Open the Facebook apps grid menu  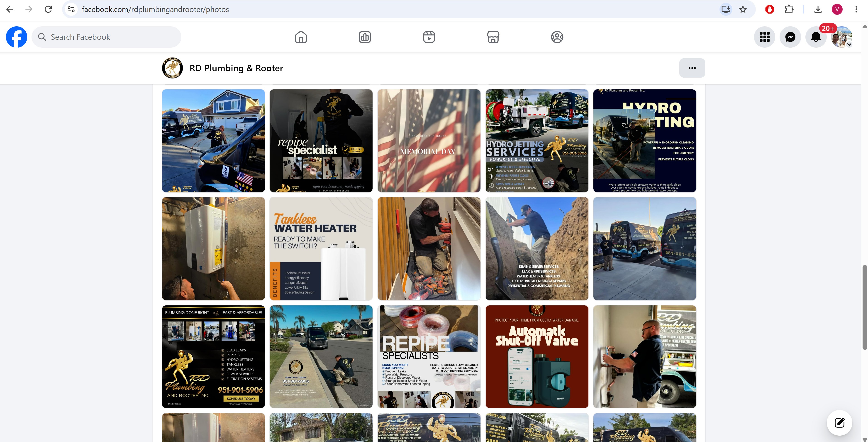point(765,37)
